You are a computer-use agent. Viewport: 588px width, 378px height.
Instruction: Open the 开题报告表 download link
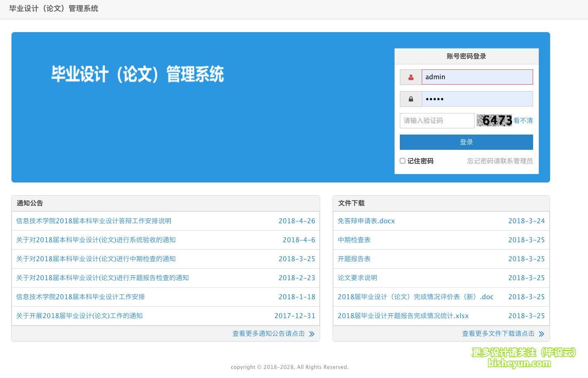tap(354, 259)
